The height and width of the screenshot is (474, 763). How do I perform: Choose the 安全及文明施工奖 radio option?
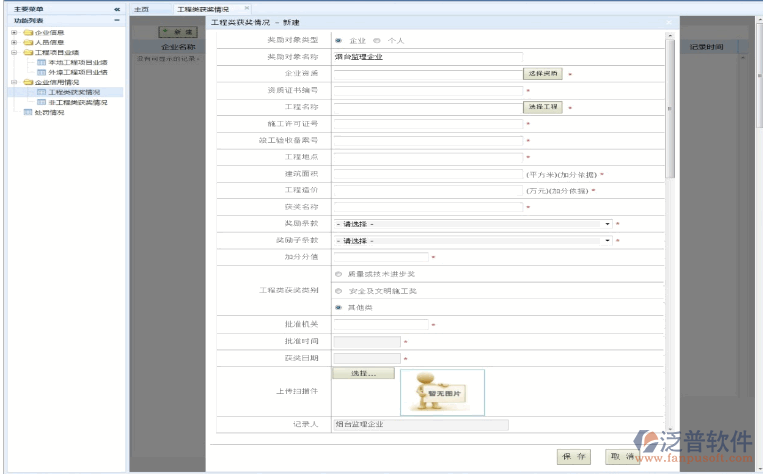click(x=338, y=290)
